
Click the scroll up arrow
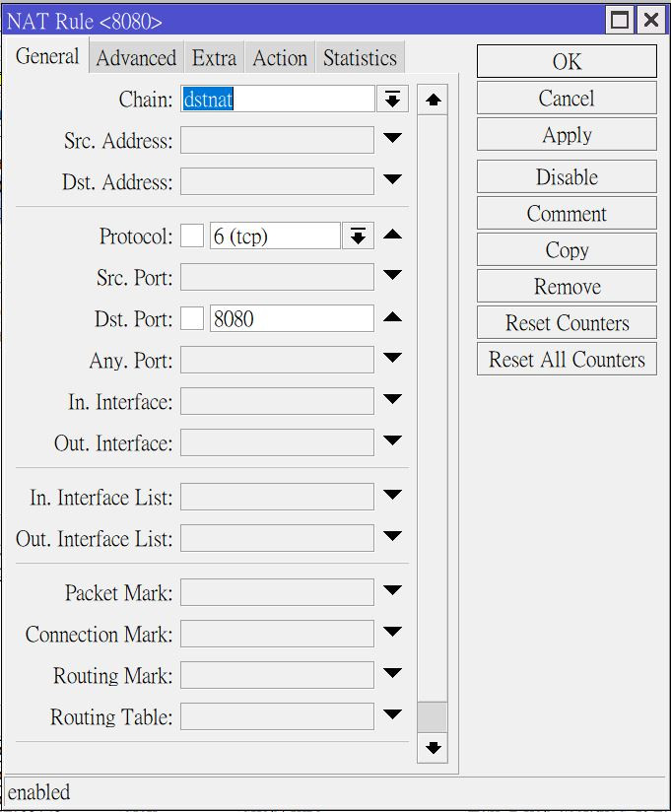433,100
